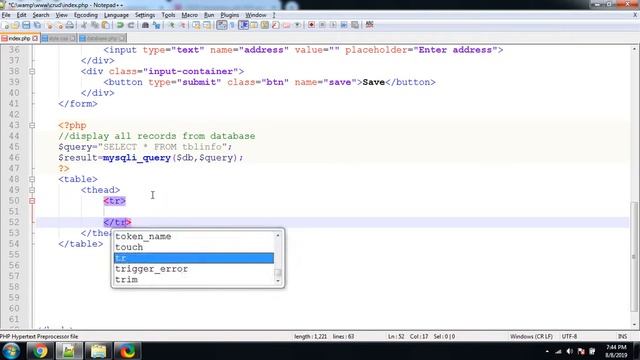
Task: Toggle Synchronize Vertical Scrolling
Action: (196, 25)
